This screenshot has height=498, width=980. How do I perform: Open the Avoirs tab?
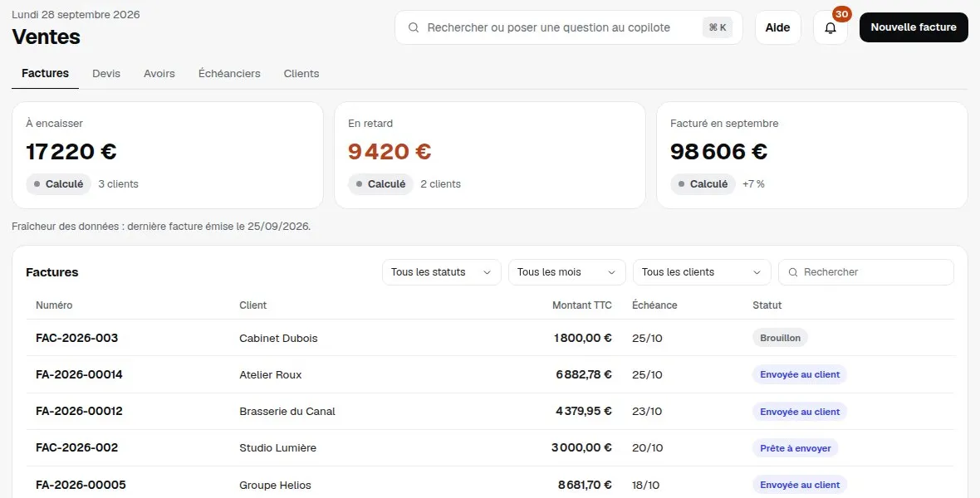(x=159, y=73)
